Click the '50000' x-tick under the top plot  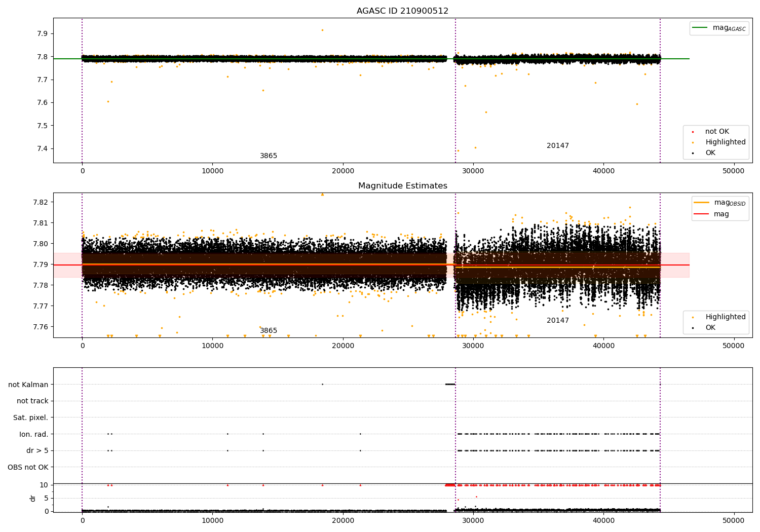pyautogui.click(x=734, y=171)
